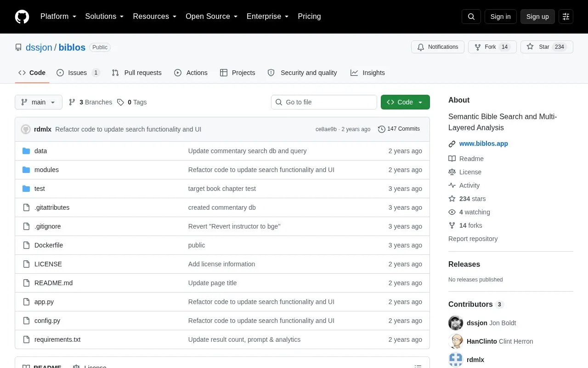Click the app.py file icon
This screenshot has width=588, height=368.
(x=26, y=302)
